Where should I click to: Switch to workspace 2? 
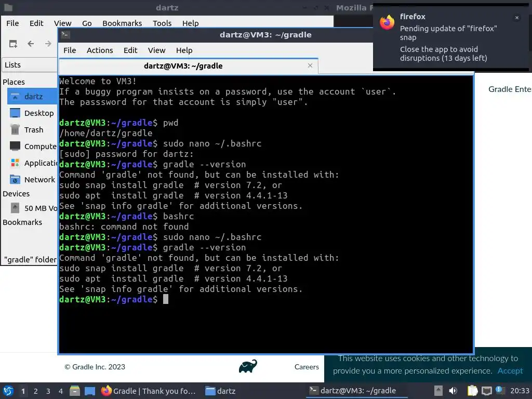pyautogui.click(x=36, y=391)
